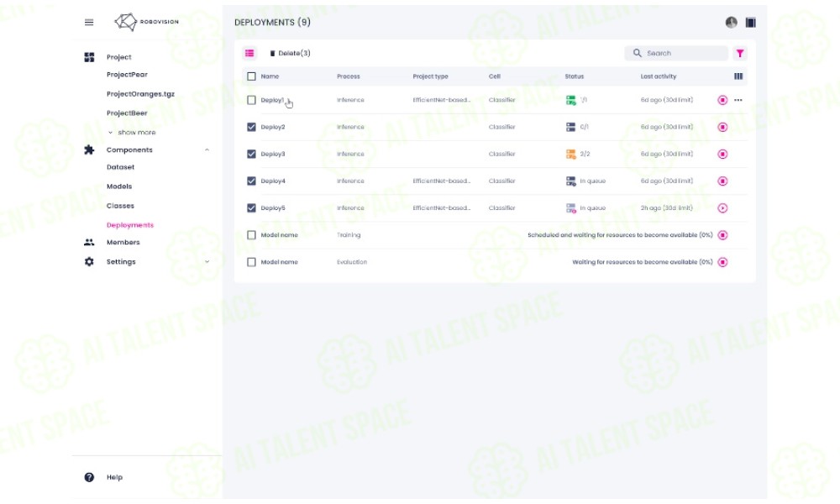Screen dimensions: 840x504
Task: Click Deploy4 EfficientNet-based project type
Action: click(x=442, y=181)
